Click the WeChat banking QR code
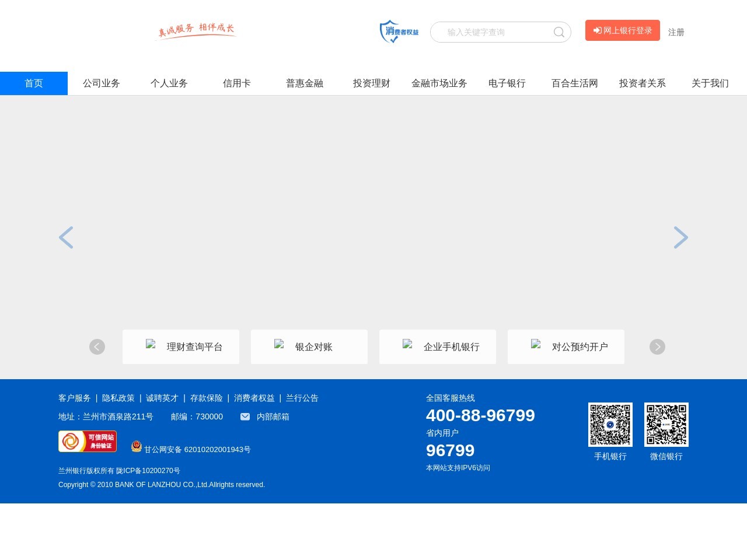The height and width of the screenshot is (560, 747). 666,425
